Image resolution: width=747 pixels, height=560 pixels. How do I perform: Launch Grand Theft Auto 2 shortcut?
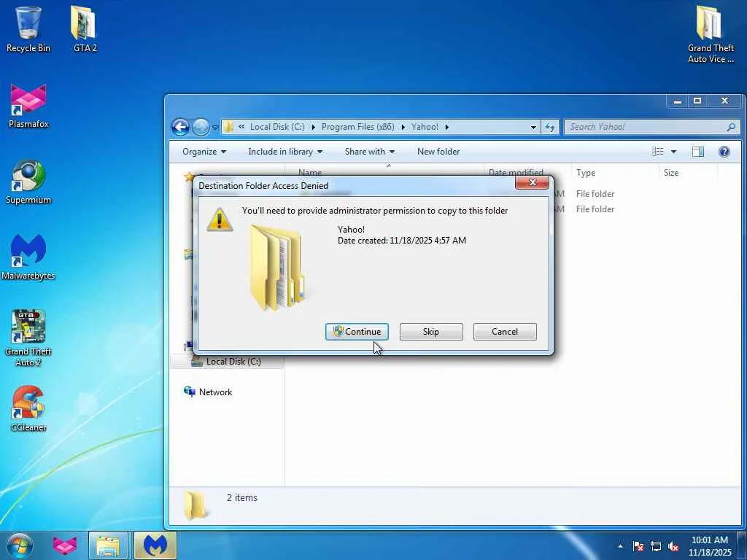(x=28, y=338)
